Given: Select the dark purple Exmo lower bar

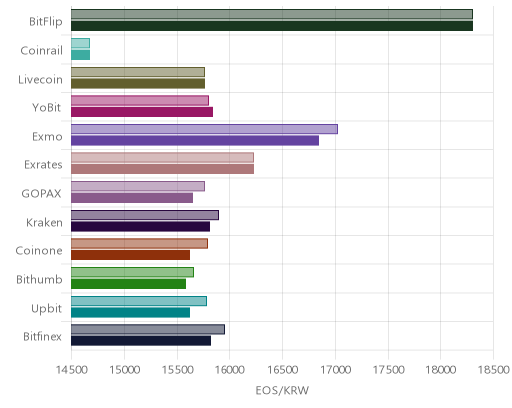Looking at the screenshot, I should tap(195, 141).
